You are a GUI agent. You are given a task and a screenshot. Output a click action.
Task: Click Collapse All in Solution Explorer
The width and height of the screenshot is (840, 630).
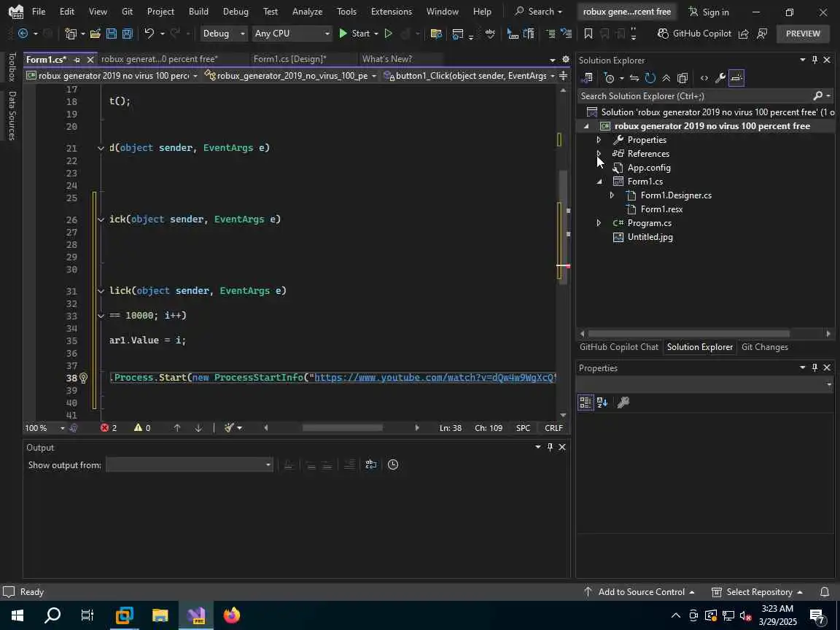pyautogui.click(x=666, y=78)
